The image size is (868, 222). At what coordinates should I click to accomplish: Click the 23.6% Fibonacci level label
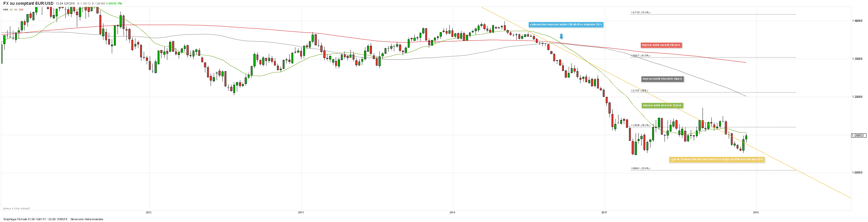click(x=640, y=168)
